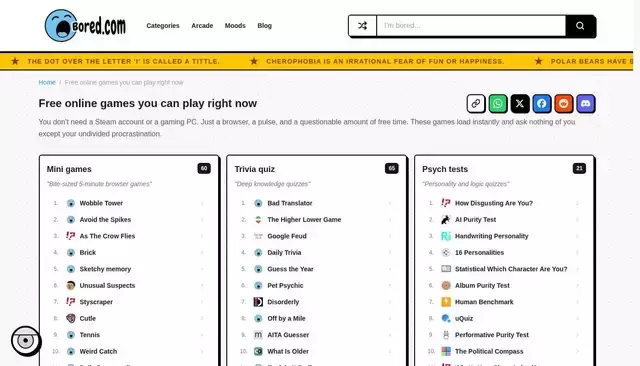Click the Psych tests count badge 21
The width and height of the screenshot is (640, 366).
click(579, 168)
